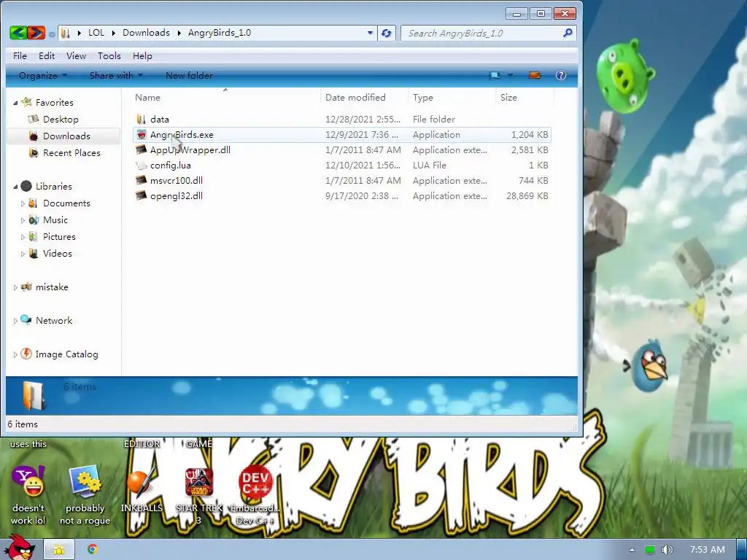This screenshot has width=747, height=560.
Task: Toggle the preview pane icon
Action: pyautogui.click(x=535, y=75)
